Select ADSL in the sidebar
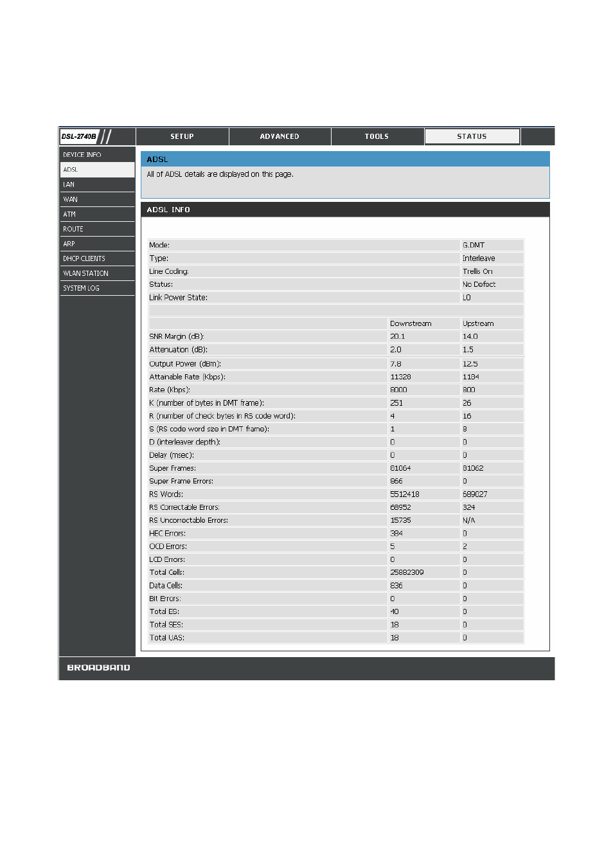Screen dimensions: 613x868 click(97, 170)
